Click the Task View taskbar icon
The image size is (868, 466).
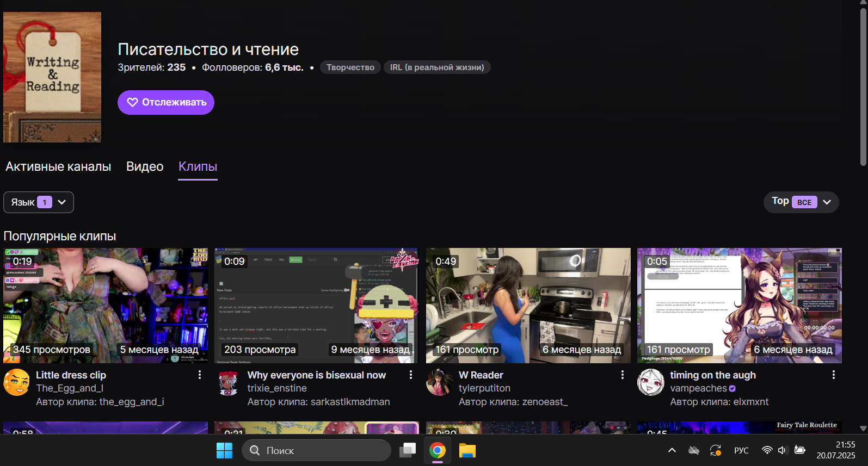point(408,450)
